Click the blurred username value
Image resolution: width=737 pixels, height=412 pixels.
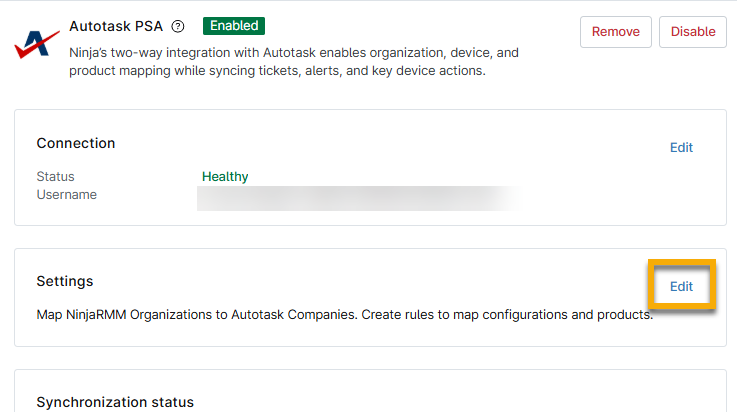coord(360,198)
